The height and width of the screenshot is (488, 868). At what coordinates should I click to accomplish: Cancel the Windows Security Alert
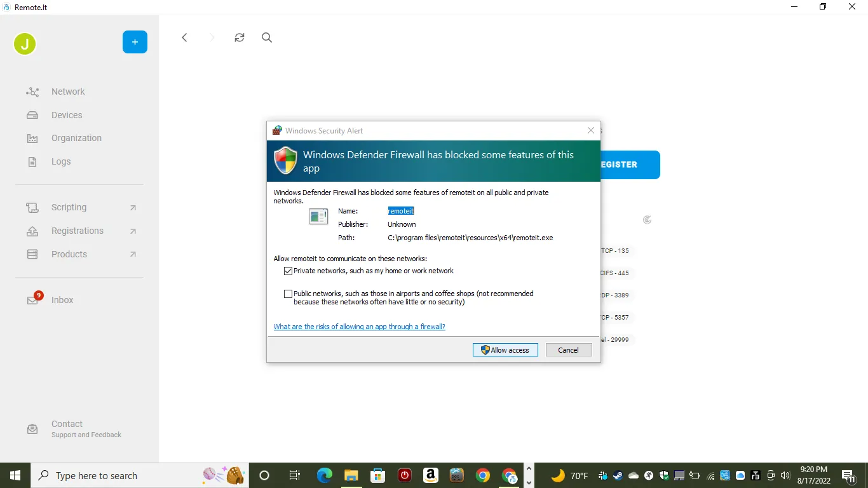(569, 350)
